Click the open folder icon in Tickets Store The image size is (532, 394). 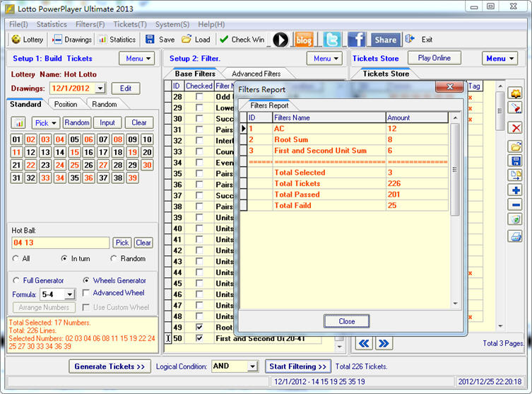point(516,146)
